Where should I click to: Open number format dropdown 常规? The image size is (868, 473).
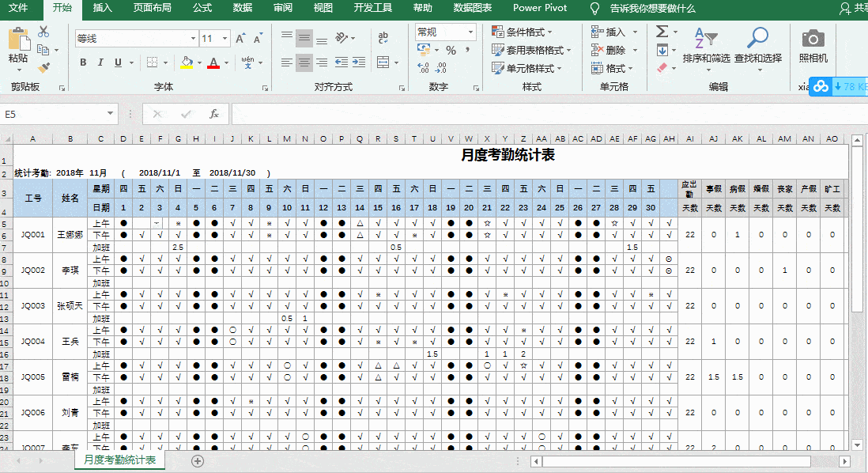point(470,32)
